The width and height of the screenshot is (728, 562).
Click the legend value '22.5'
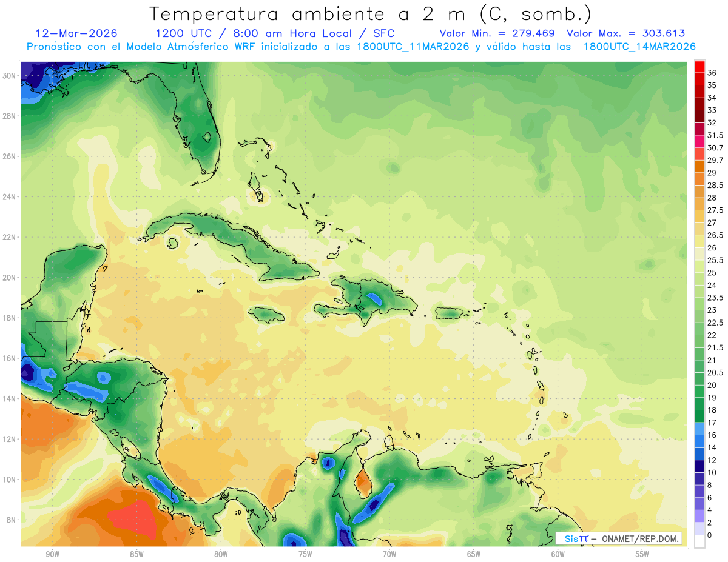(x=715, y=323)
